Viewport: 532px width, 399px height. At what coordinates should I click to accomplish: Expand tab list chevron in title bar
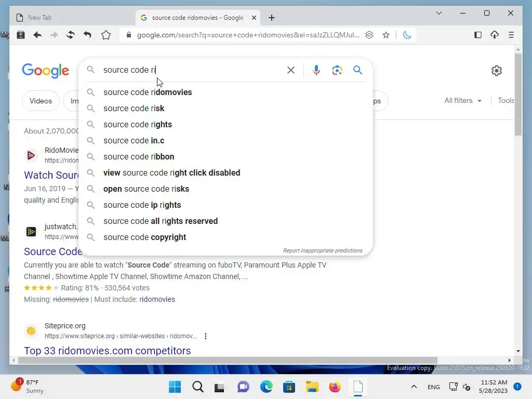[438, 13]
